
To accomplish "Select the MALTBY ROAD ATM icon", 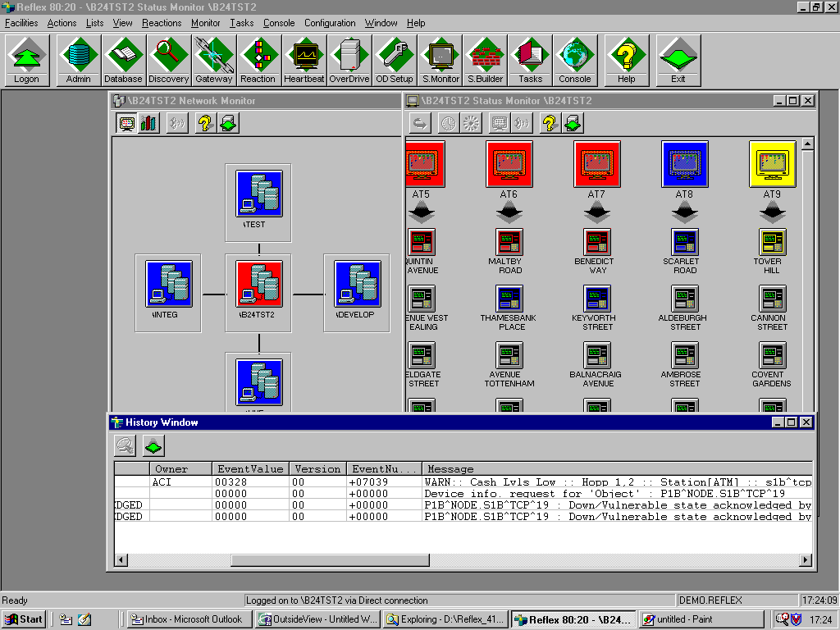I will (x=509, y=241).
